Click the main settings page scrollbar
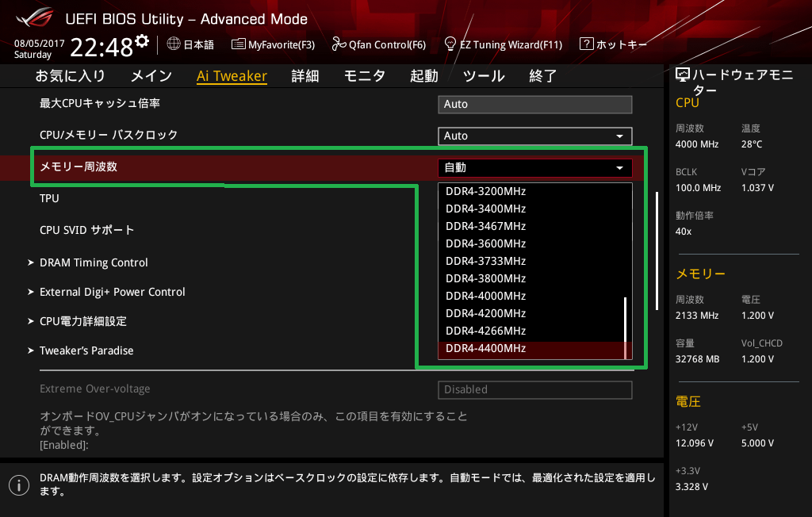The height and width of the screenshot is (517, 812). (657, 251)
